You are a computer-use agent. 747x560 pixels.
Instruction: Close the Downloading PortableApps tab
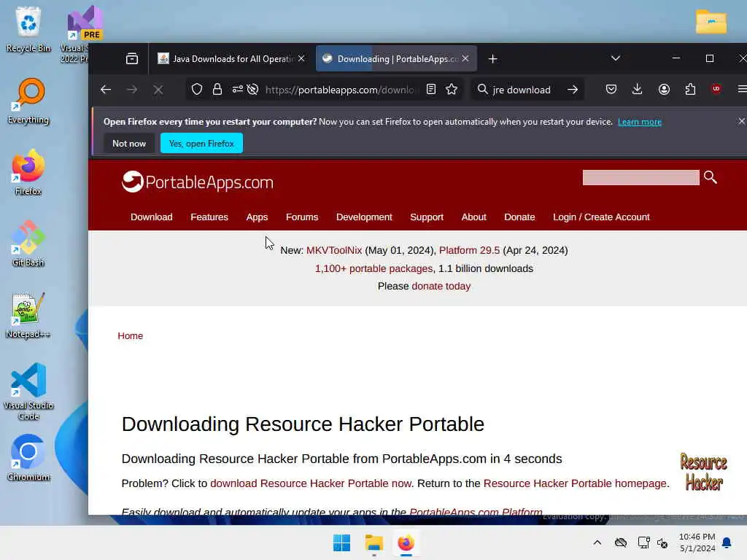[465, 58]
